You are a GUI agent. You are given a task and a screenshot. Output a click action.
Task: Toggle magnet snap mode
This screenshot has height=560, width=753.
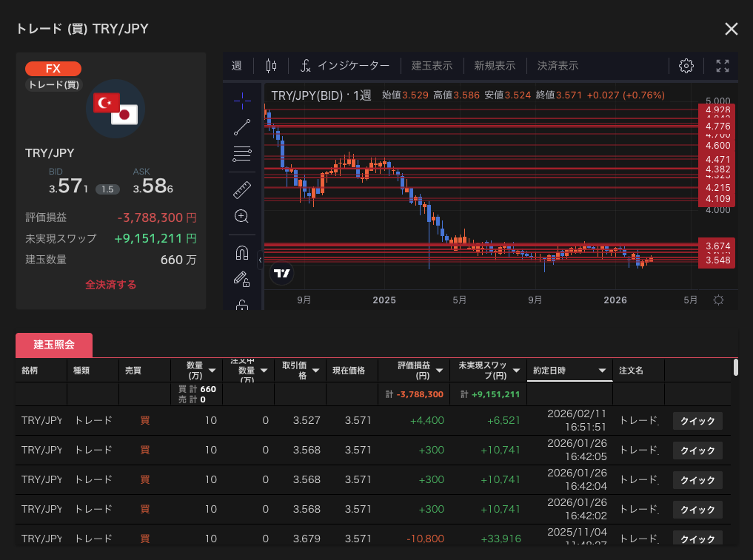click(242, 253)
